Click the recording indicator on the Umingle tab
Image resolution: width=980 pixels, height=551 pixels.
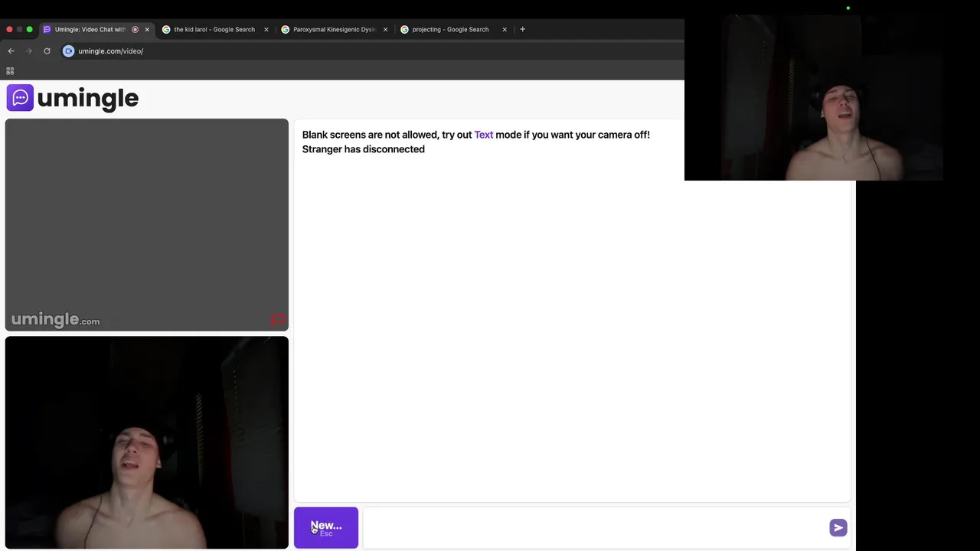pyautogui.click(x=135, y=30)
